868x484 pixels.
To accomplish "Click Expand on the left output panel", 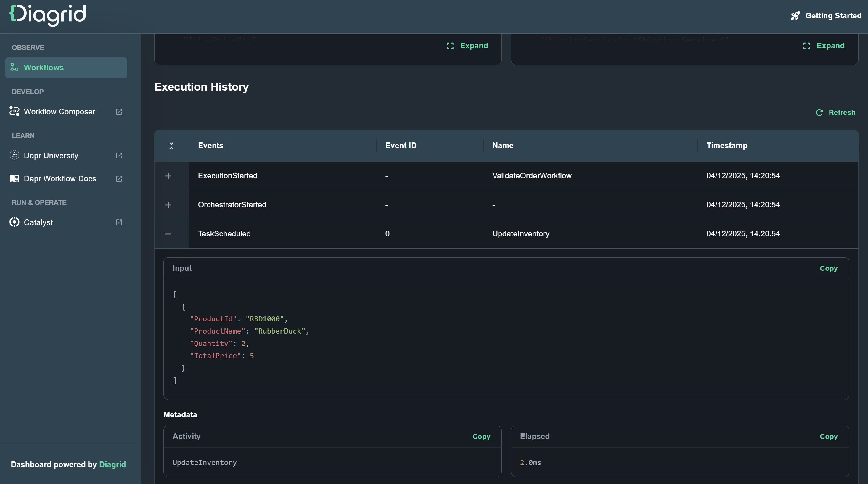I will [x=467, y=46].
